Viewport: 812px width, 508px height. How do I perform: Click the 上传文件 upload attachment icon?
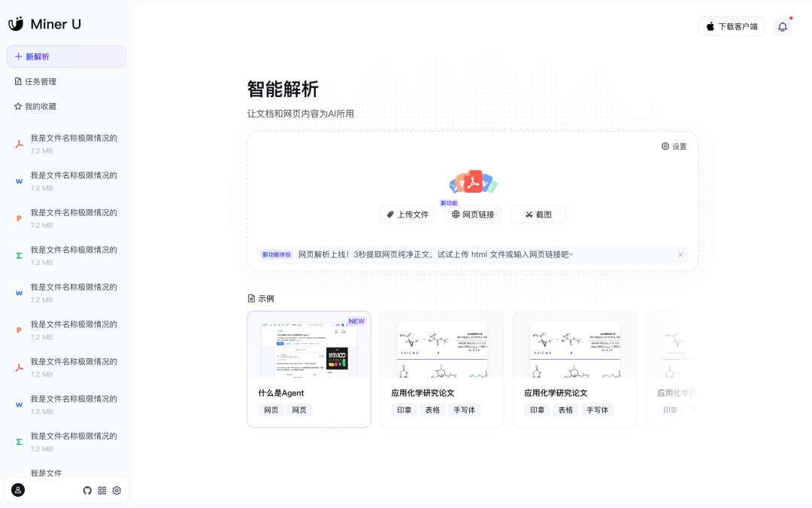389,214
